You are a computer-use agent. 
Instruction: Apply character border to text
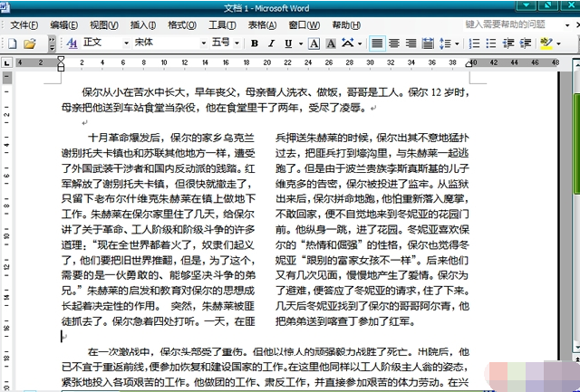(314, 43)
